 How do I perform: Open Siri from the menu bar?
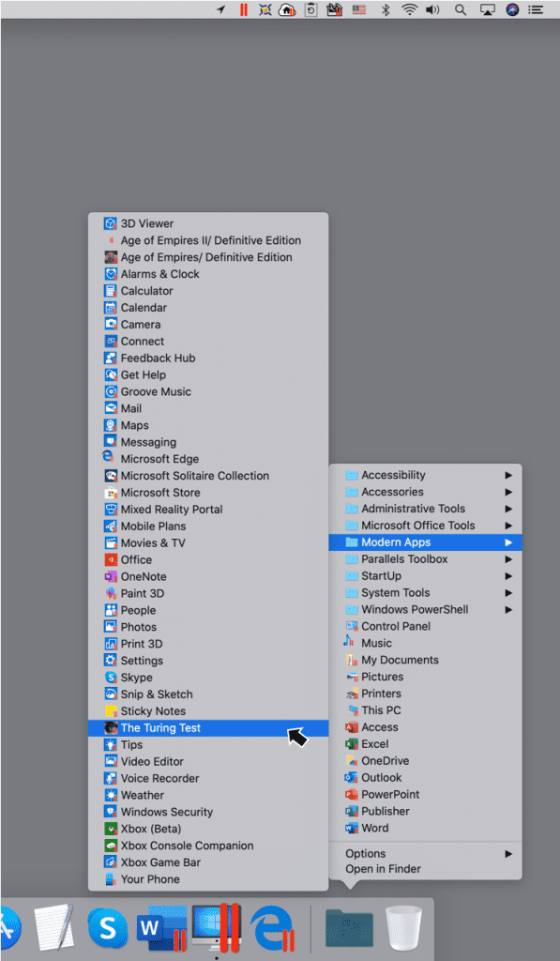pos(512,9)
